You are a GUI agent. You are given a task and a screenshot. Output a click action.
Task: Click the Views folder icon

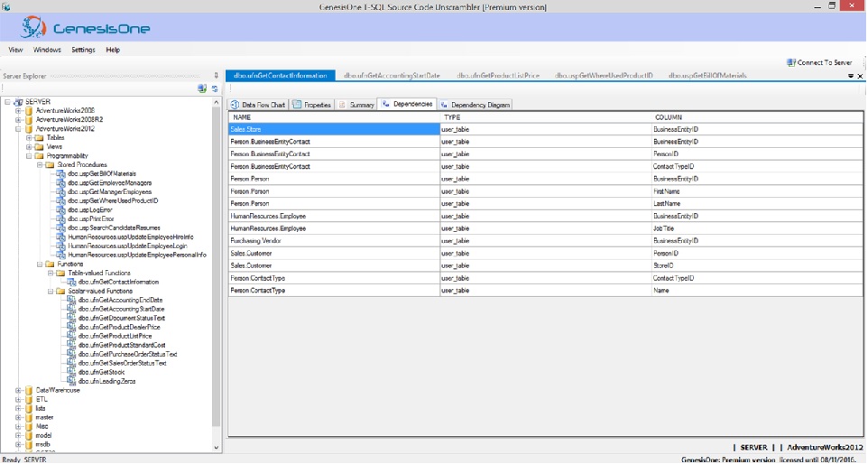[40, 147]
